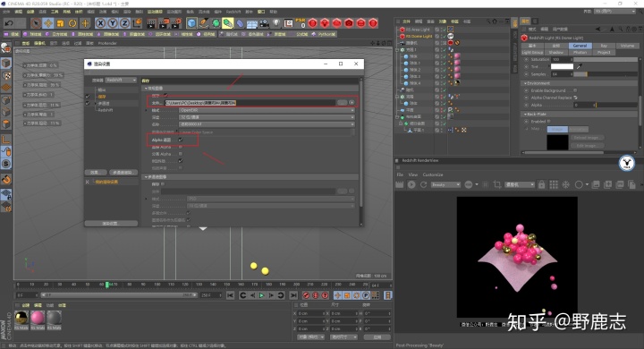Open the OpenEXR format dropdown
This screenshot has width=644, height=349.
(267, 110)
